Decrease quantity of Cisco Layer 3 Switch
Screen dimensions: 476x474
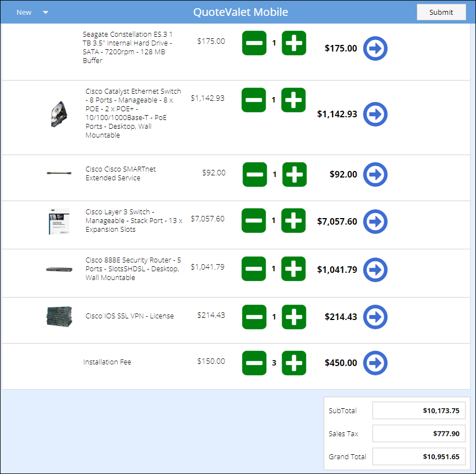tap(254, 221)
